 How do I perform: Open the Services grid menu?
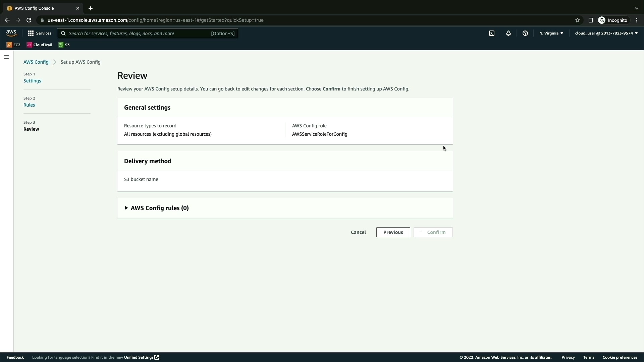click(40, 33)
